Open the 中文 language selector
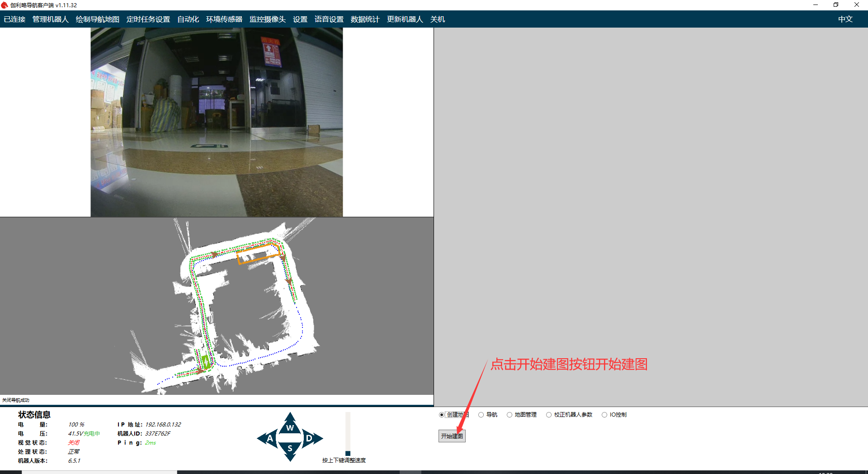Viewport: 868px width, 474px height. point(845,19)
